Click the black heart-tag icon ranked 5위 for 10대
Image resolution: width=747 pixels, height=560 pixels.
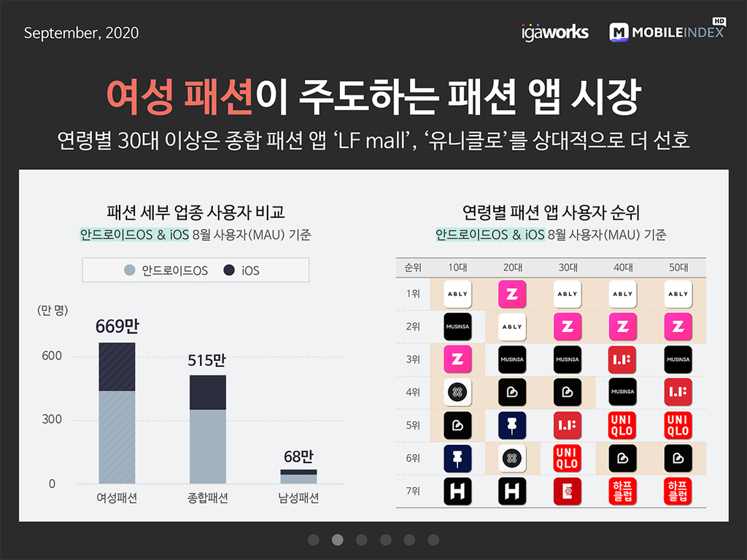[457, 425]
